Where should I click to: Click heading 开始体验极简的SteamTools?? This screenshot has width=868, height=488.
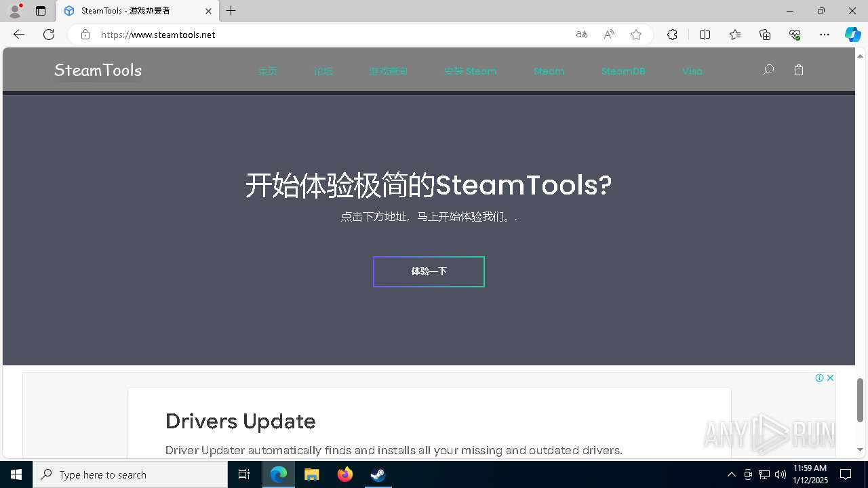coord(429,185)
